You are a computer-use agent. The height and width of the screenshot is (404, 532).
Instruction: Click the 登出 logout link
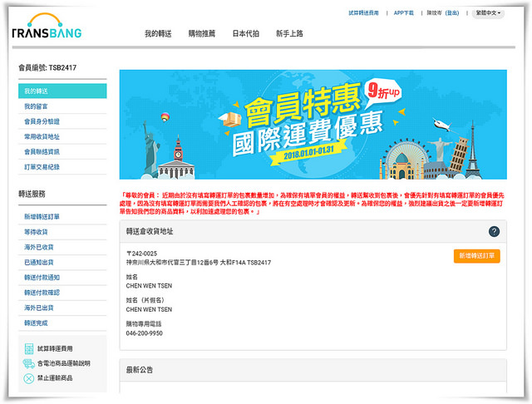[x=452, y=13]
